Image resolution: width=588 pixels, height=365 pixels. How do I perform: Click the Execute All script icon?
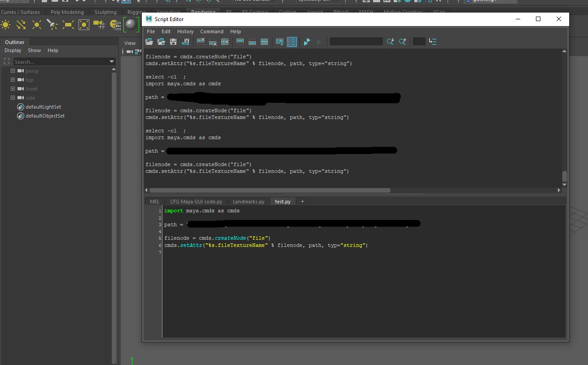[x=307, y=42]
